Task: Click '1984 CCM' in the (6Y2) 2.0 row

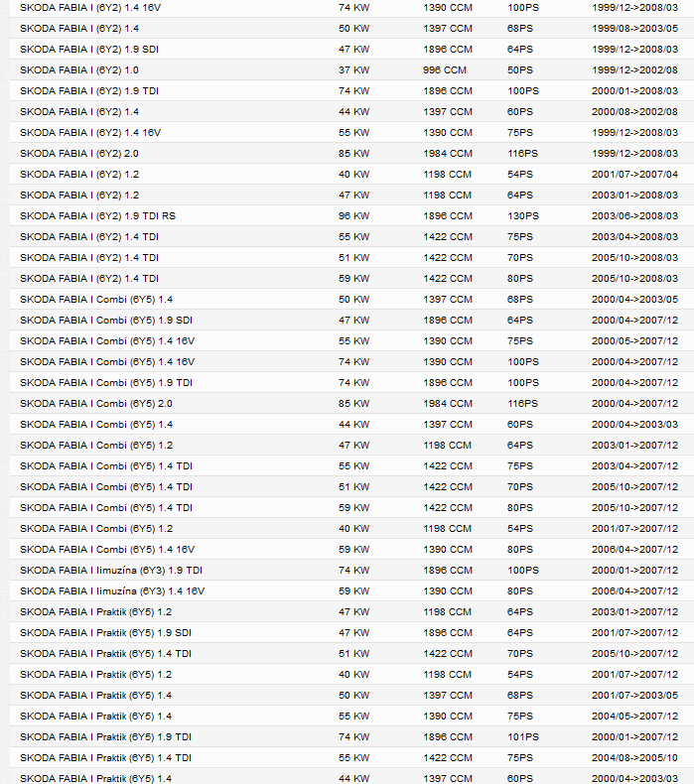Action: coord(448,154)
